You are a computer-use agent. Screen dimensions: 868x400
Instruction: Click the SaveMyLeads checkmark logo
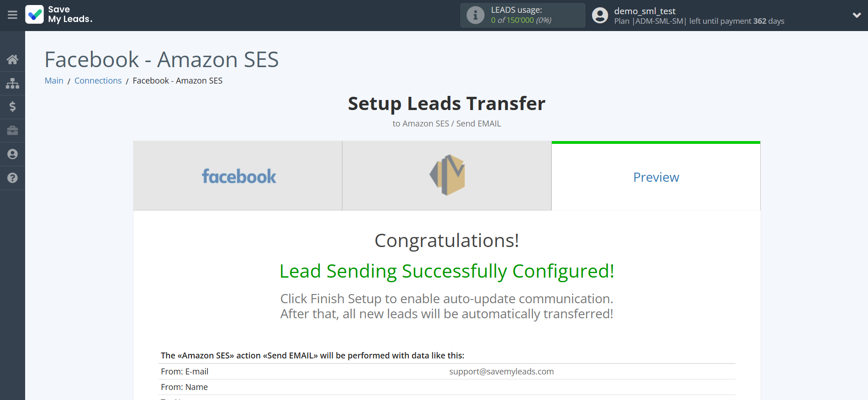(x=35, y=15)
